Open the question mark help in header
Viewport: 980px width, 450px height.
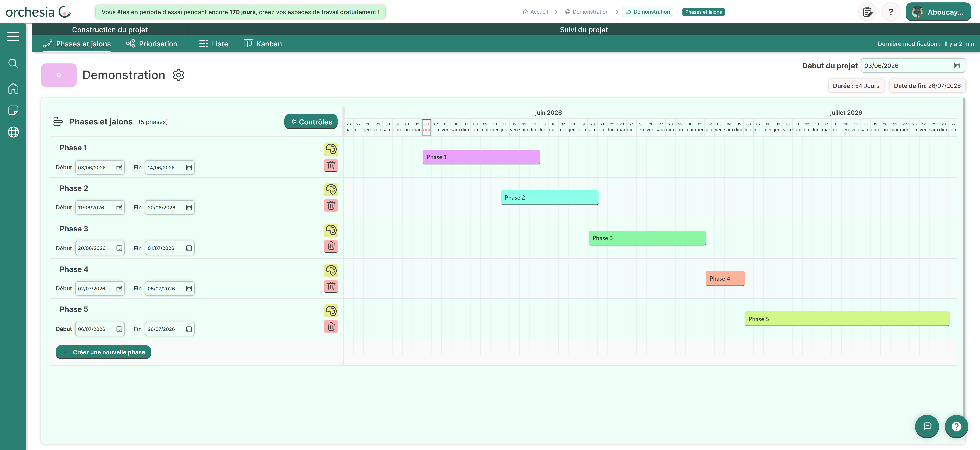pyautogui.click(x=891, y=12)
